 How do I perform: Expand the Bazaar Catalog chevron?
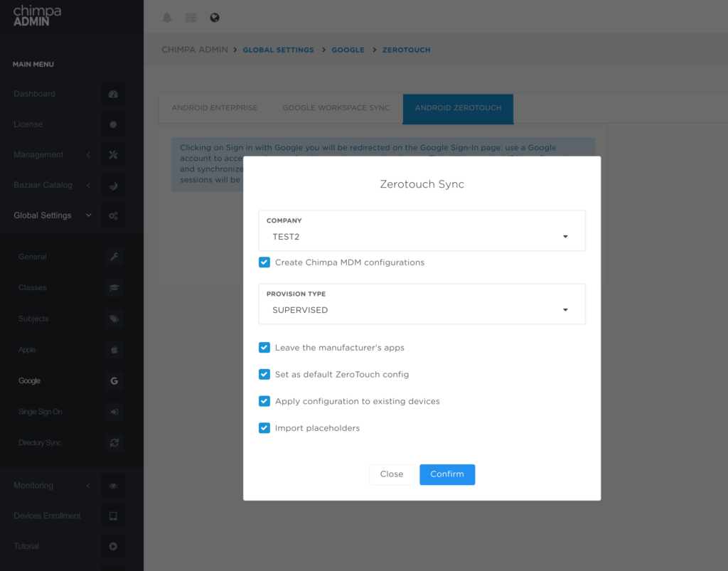click(88, 185)
